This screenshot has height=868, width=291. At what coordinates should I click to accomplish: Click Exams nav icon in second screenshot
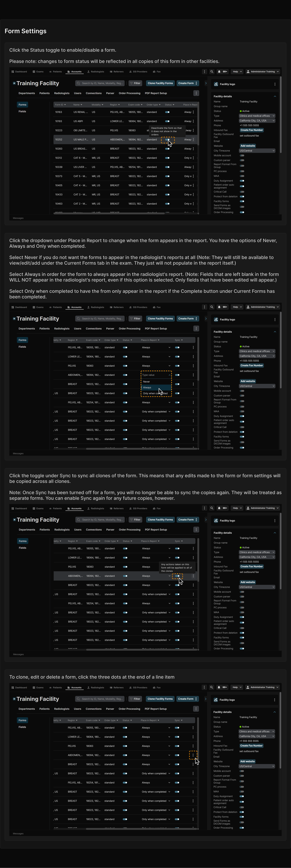coord(34,307)
